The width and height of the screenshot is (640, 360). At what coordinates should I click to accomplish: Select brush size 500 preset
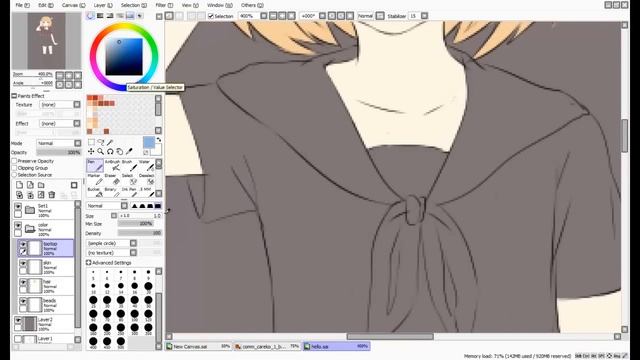(x=121, y=342)
